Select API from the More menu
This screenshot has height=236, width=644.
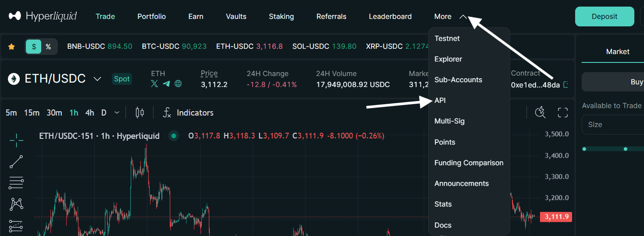(x=440, y=101)
